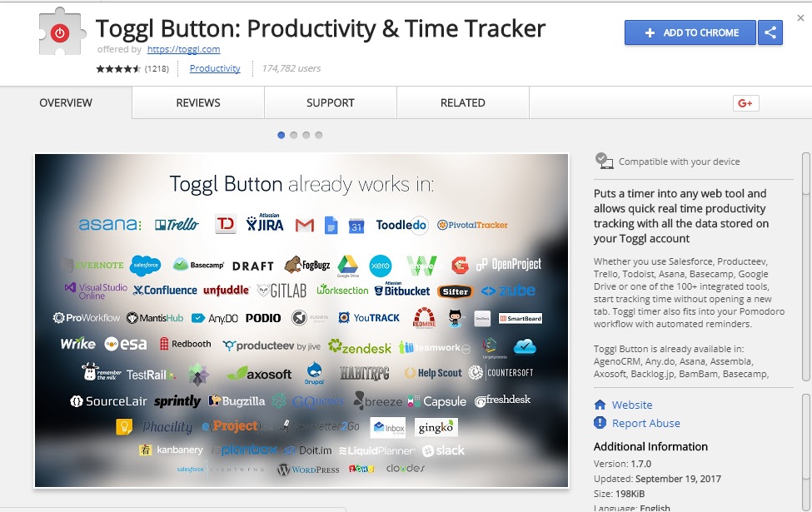Open the Productivity category link
812x512 pixels.
tap(215, 68)
